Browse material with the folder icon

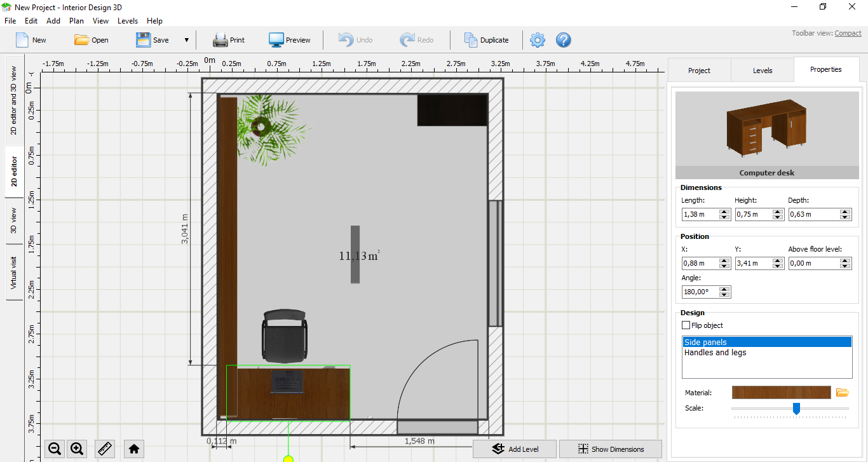click(843, 393)
